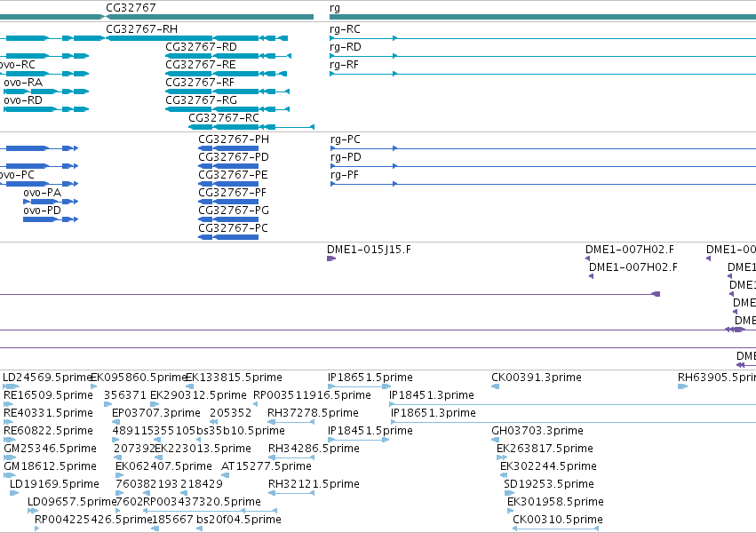
Task: Select EST IP18651.3prime
Action: coord(573,422)
